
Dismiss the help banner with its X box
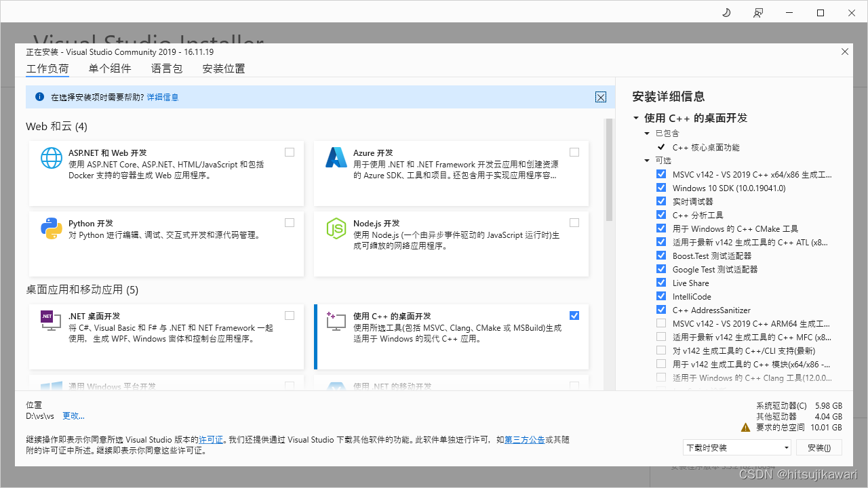point(601,97)
